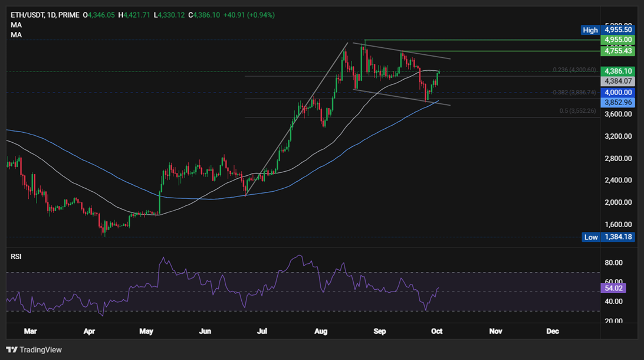Click the TradingView logo
This screenshot has height=360, width=644.
coord(34,349)
